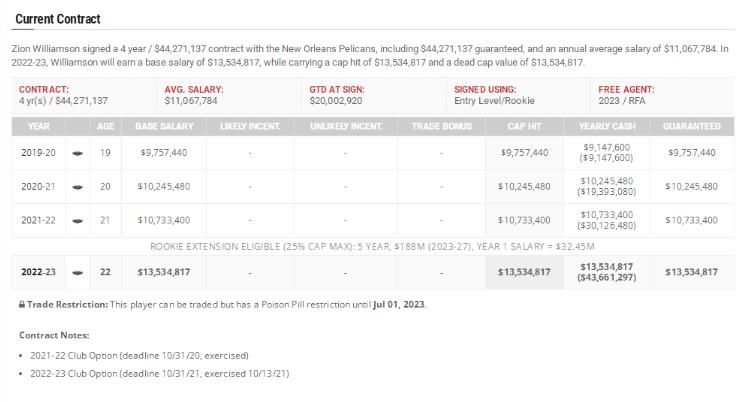
Task: Click the Current Contract heading
Action: [58, 19]
